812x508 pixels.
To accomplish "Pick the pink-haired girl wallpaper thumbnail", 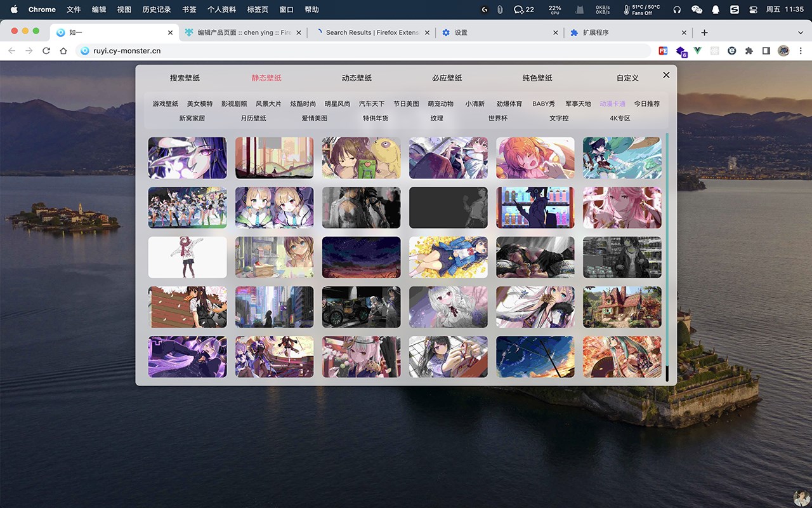I will [622, 208].
